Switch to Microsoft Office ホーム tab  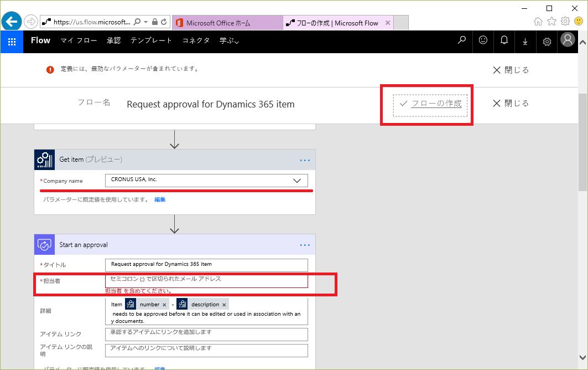[x=218, y=23]
